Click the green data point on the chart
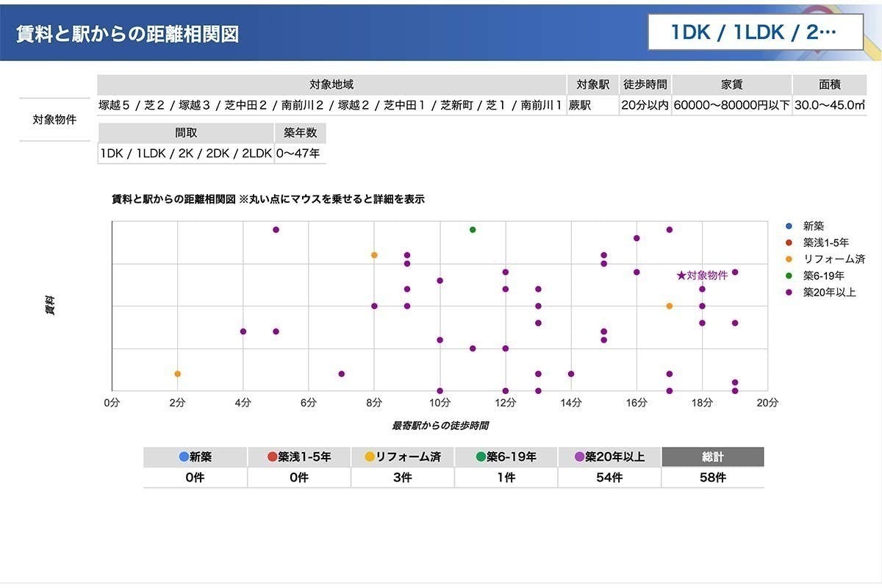Image resolution: width=882 pixels, height=588 pixels. click(473, 230)
